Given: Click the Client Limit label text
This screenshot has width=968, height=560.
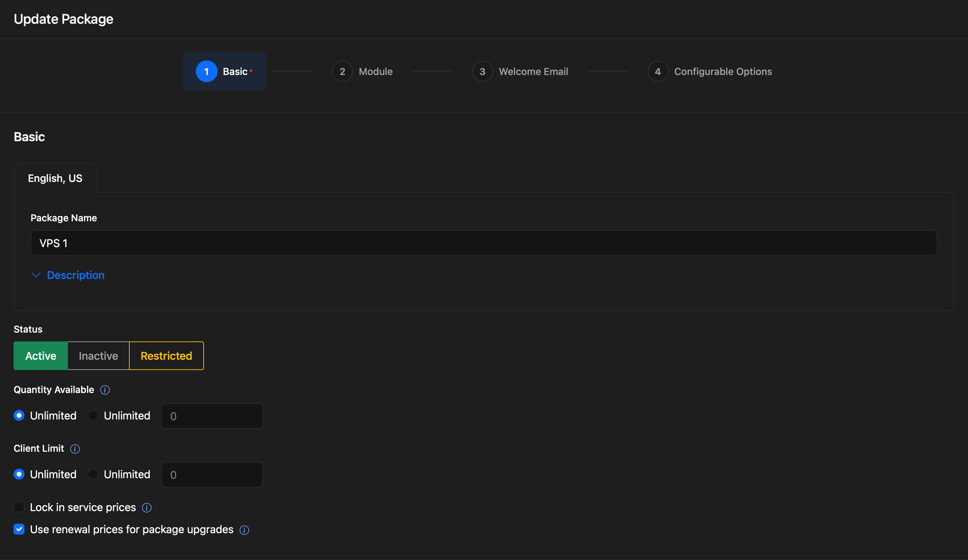Looking at the screenshot, I should pyautogui.click(x=39, y=449).
